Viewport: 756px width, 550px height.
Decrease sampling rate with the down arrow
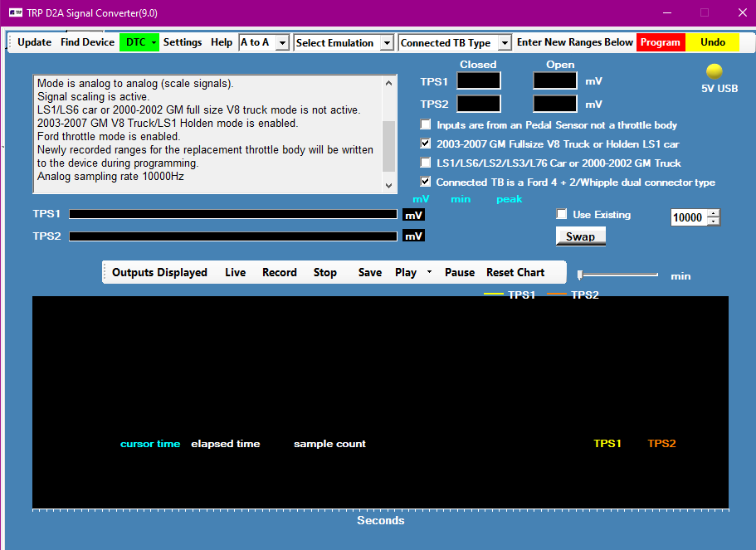713,221
